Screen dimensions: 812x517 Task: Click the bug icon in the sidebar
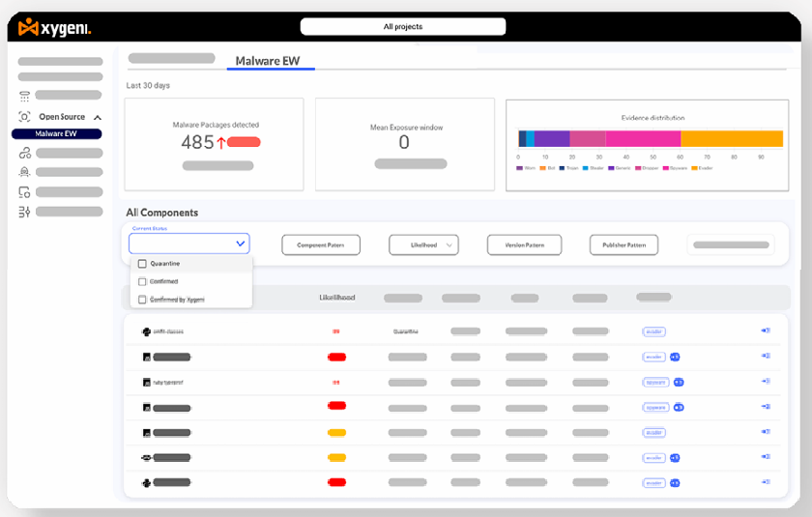tap(24, 172)
